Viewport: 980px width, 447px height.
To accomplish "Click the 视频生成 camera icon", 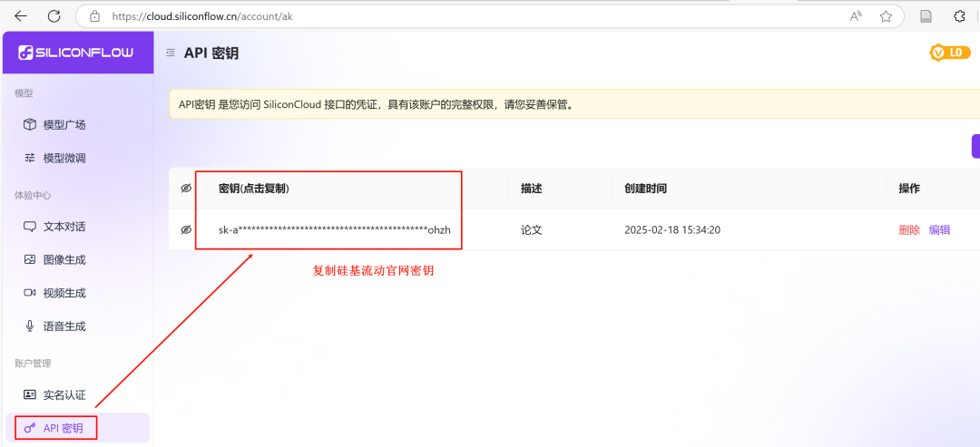I will pos(29,293).
